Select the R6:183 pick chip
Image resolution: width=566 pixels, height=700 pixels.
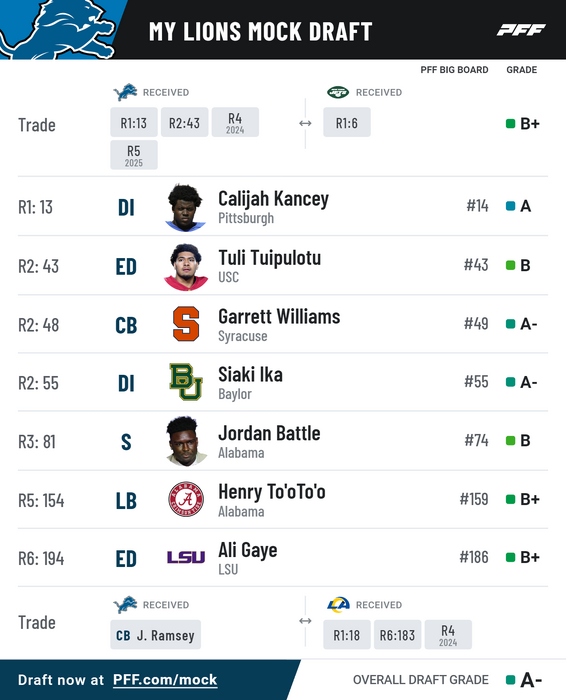pyautogui.click(x=397, y=634)
